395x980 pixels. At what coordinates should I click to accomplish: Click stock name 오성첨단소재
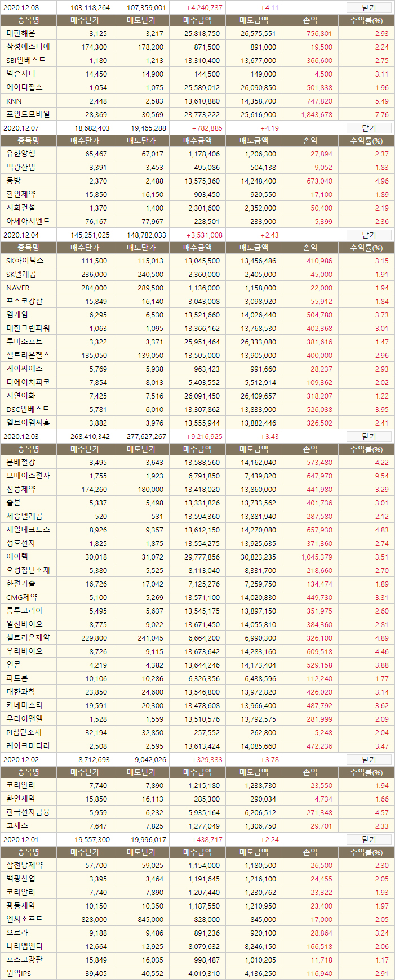[28, 570]
